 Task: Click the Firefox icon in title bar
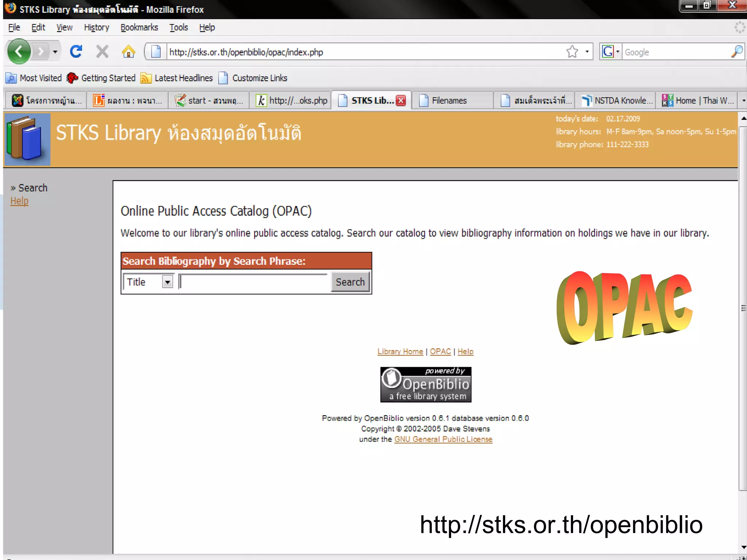[10, 8]
